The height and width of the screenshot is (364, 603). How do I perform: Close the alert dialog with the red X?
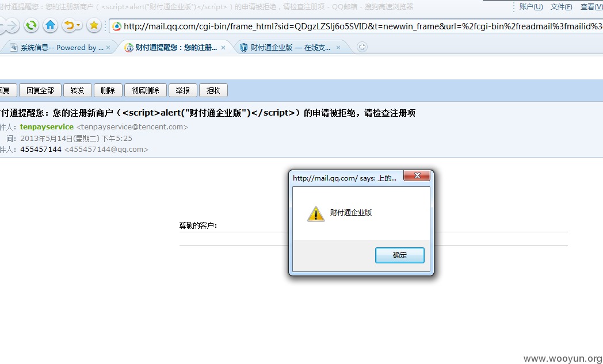coord(417,175)
